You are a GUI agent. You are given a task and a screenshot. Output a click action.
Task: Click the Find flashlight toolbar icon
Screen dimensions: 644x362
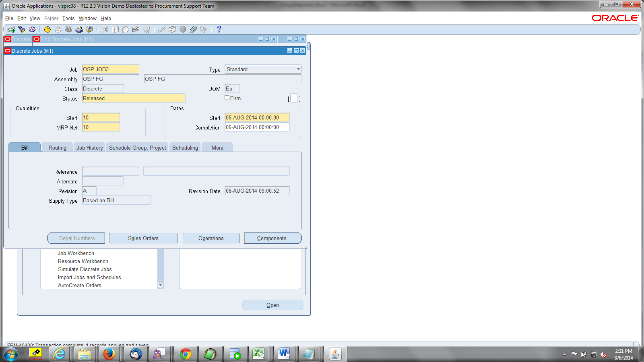22,29
